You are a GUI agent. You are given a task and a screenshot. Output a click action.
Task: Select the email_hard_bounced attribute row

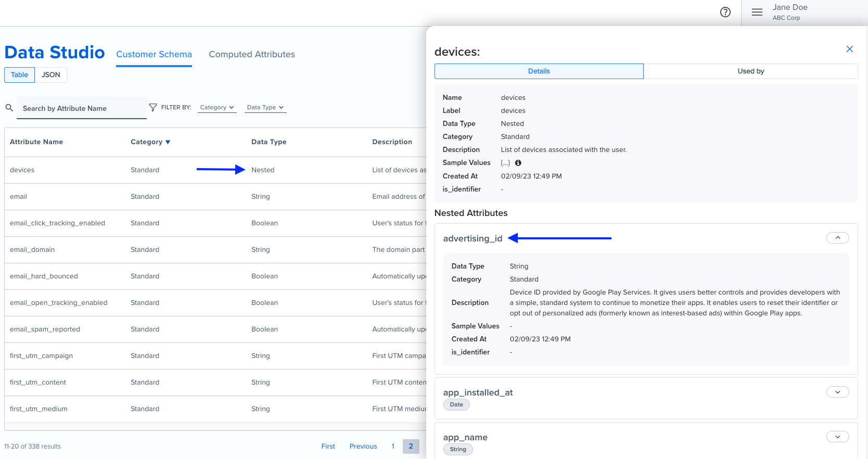(x=215, y=276)
